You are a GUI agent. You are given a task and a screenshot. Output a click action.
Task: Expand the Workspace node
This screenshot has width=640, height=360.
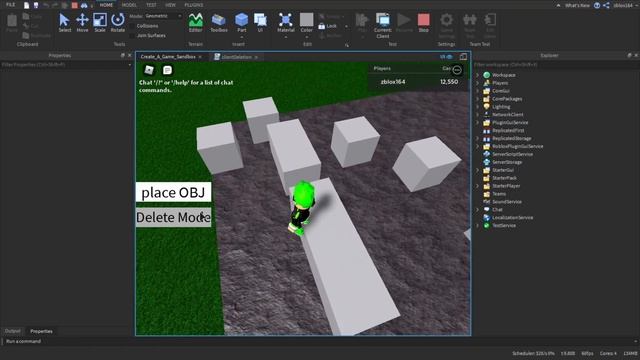(478, 75)
